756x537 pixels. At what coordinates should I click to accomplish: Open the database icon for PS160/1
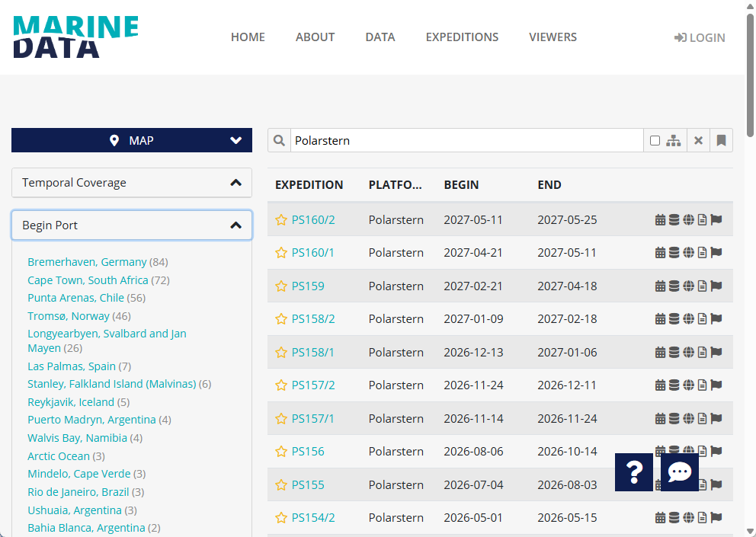(x=674, y=253)
